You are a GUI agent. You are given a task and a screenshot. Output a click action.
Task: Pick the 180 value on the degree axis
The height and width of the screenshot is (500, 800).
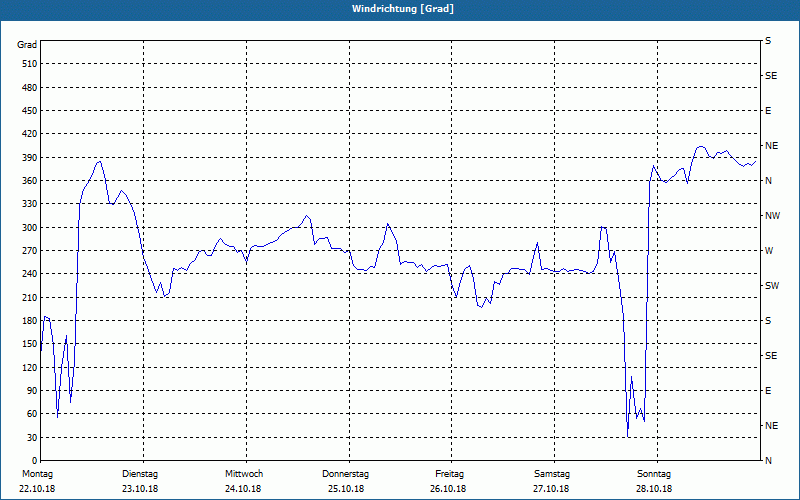pyautogui.click(x=29, y=320)
